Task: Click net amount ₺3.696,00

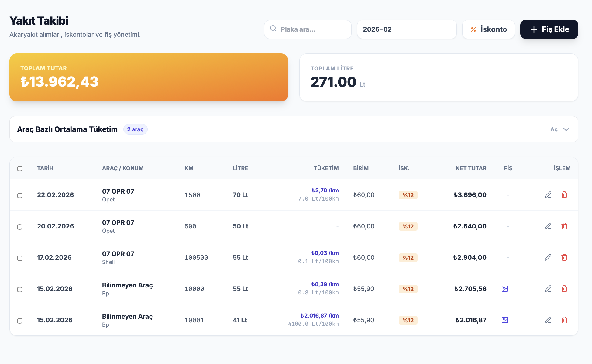Action: point(470,195)
